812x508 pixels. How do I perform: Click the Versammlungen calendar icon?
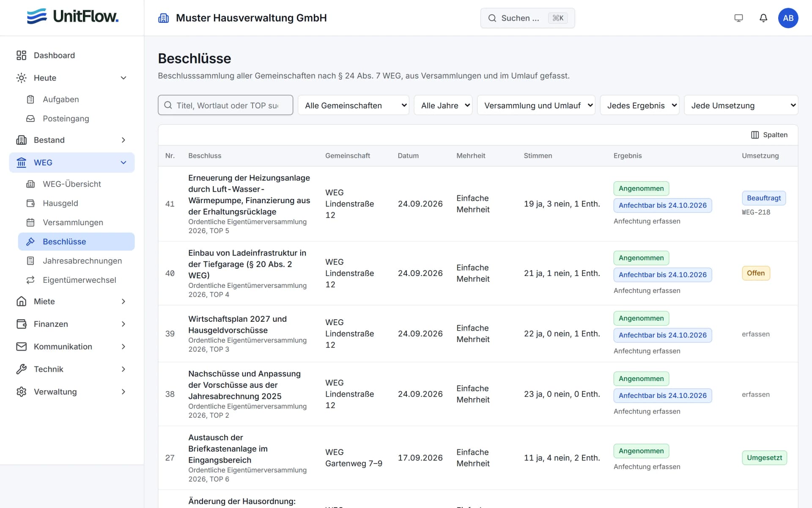(x=30, y=222)
